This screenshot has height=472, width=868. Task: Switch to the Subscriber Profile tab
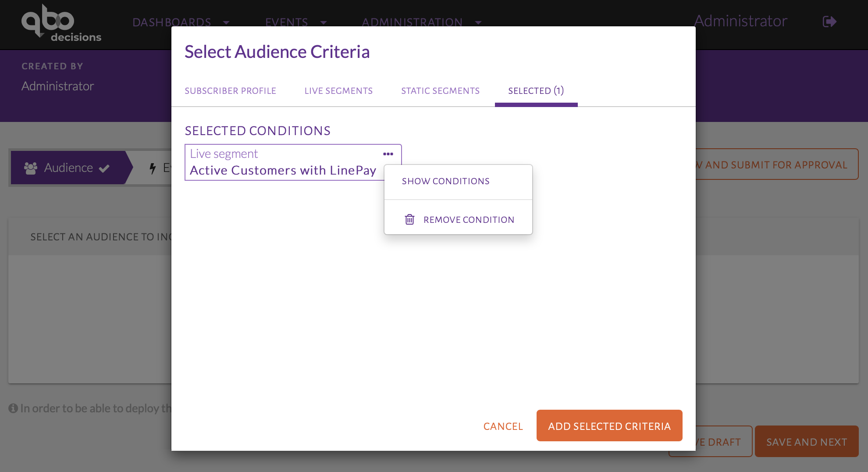(x=230, y=91)
